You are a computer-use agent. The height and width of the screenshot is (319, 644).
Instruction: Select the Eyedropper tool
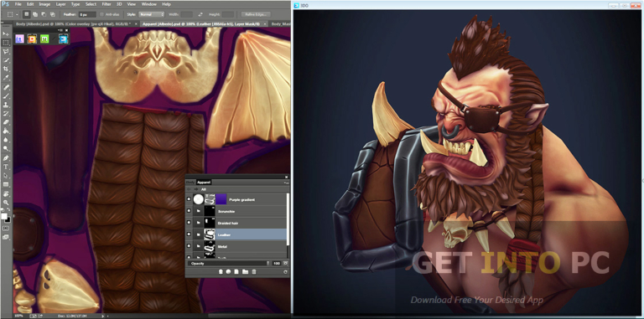click(6, 78)
